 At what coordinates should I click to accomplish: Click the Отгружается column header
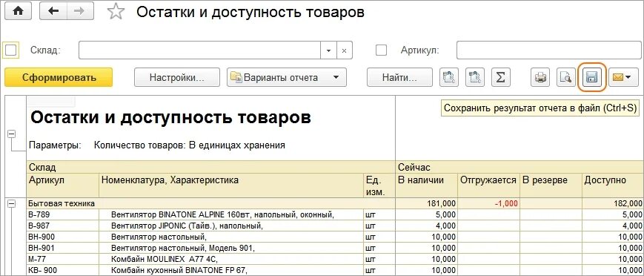point(489,185)
